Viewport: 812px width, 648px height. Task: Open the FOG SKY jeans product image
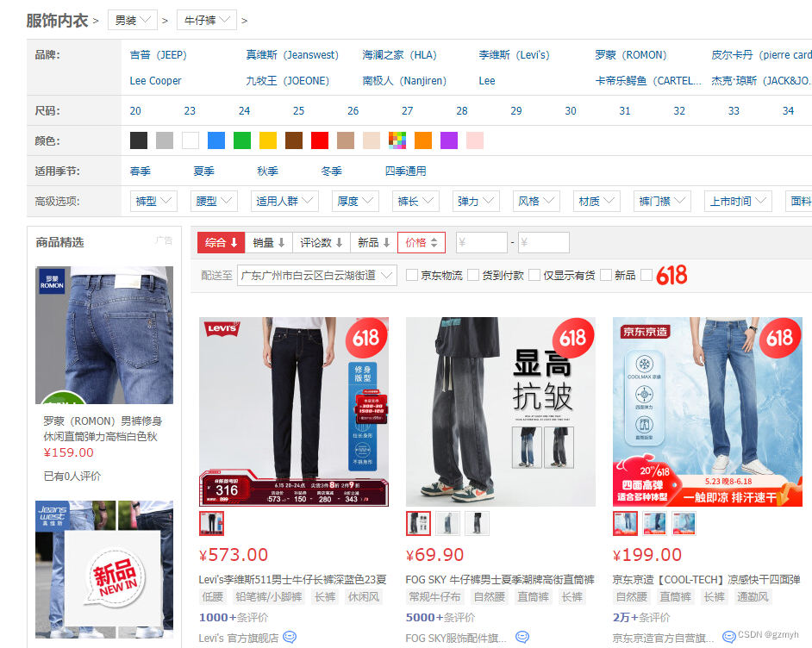pyautogui.click(x=501, y=412)
